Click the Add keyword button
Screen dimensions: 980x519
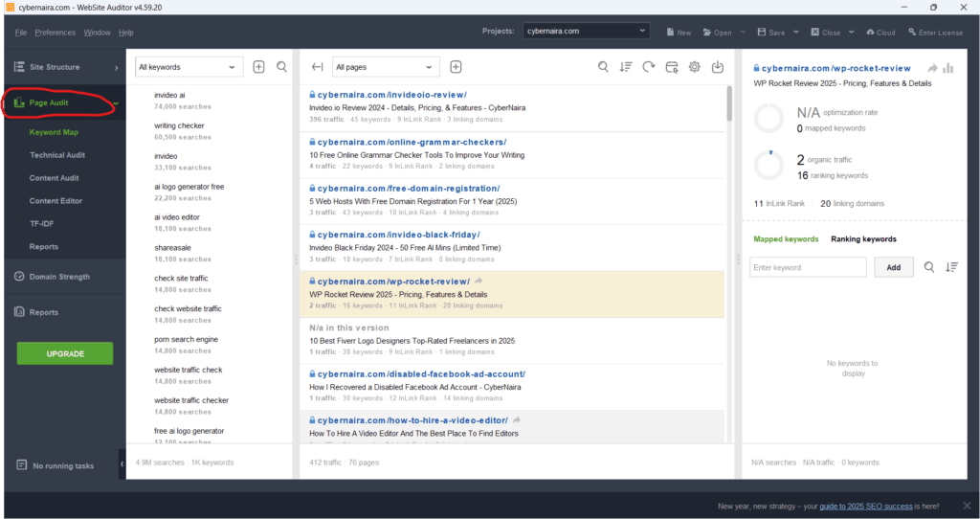coord(894,267)
